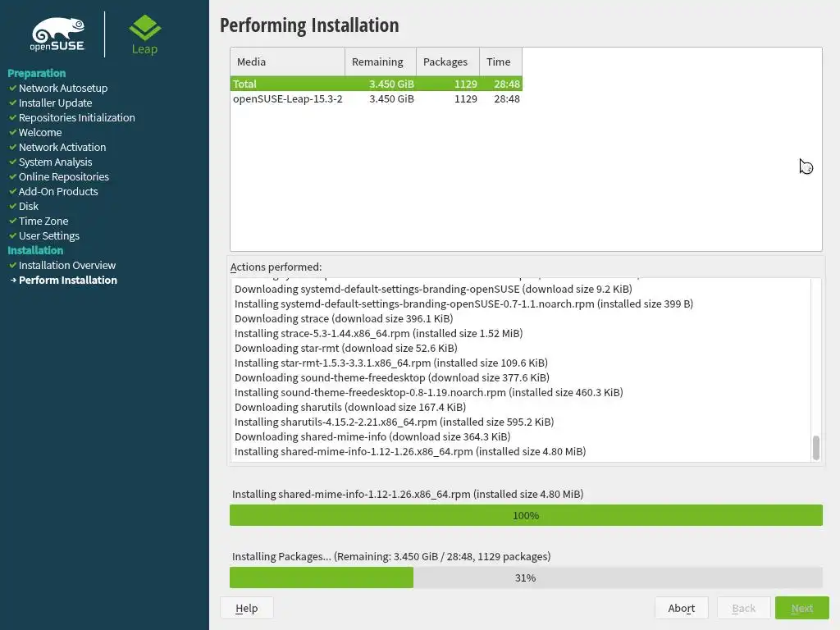Click the 'Downloading shared-mime-info' log line
This screenshot has height=630, width=840.
(372, 436)
